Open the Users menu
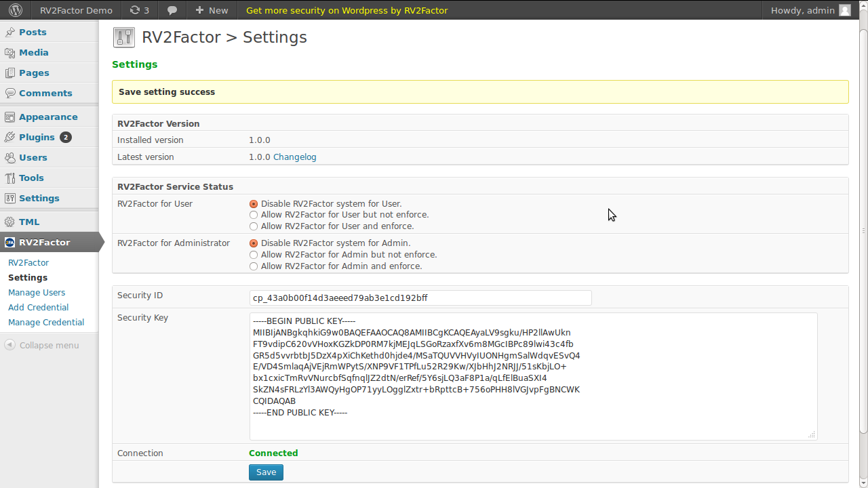The height and width of the screenshot is (488, 868). (x=33, y=157)
